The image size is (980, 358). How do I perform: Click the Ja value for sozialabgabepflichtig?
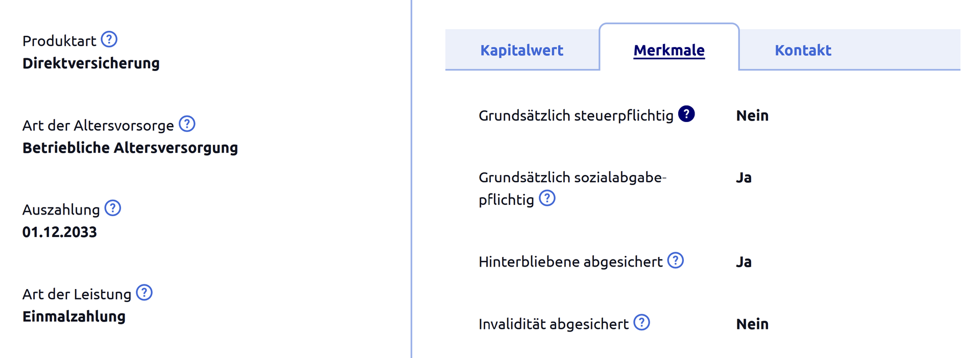744,178
